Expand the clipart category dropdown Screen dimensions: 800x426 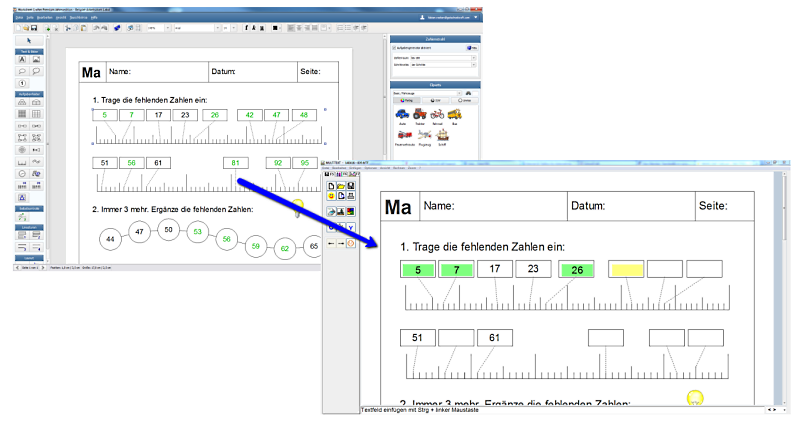[x=459, y=92]
